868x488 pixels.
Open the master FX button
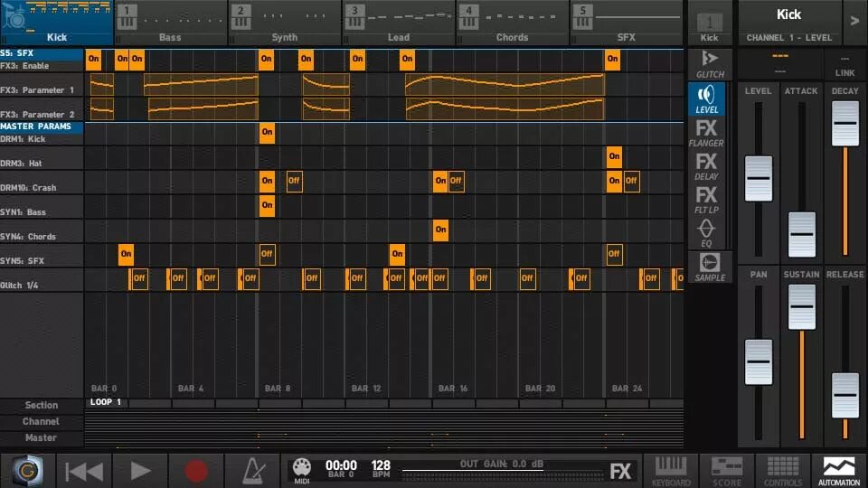click(620, 472)
